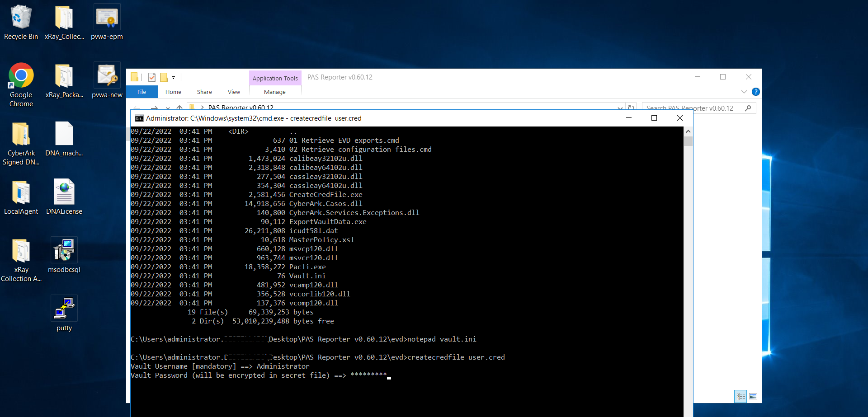868x417 pixels.
Task: Click Forward arrow in Explorer navigation
Action: pos(154,108)
